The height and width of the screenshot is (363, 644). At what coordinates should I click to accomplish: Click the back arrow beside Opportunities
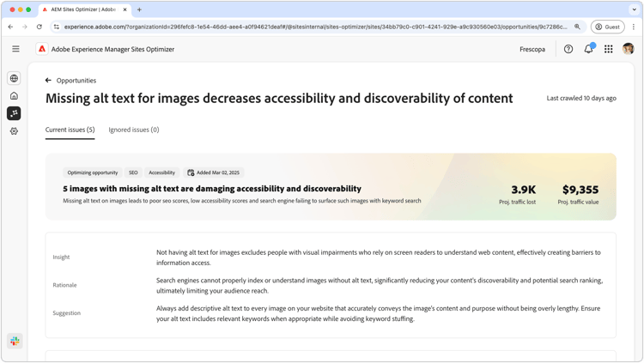[48, 80]
